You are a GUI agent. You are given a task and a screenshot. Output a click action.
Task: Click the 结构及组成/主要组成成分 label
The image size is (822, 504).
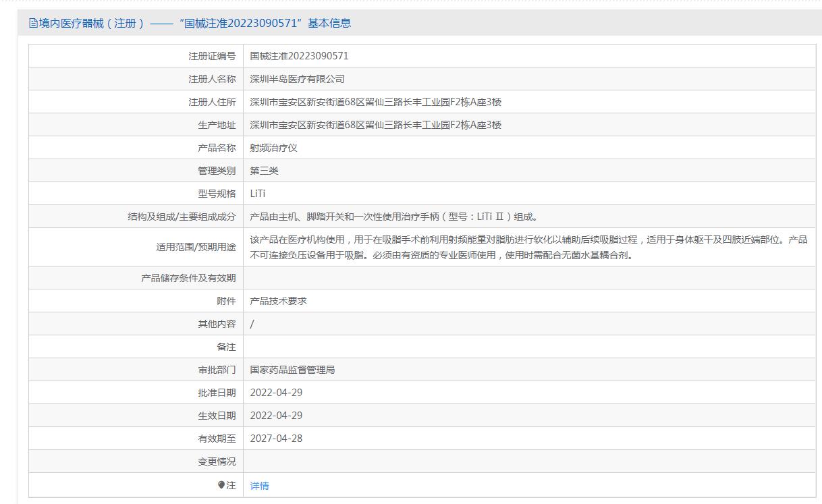point(182,217)
